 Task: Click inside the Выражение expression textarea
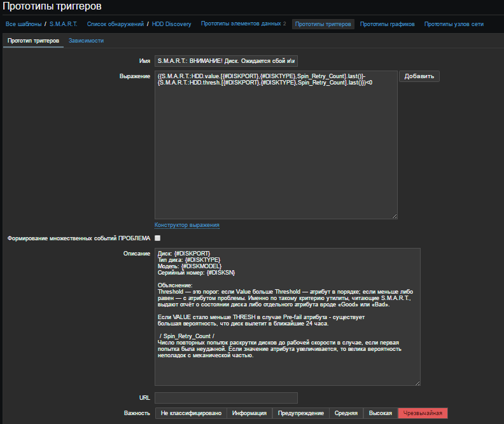tap(276, 145)
